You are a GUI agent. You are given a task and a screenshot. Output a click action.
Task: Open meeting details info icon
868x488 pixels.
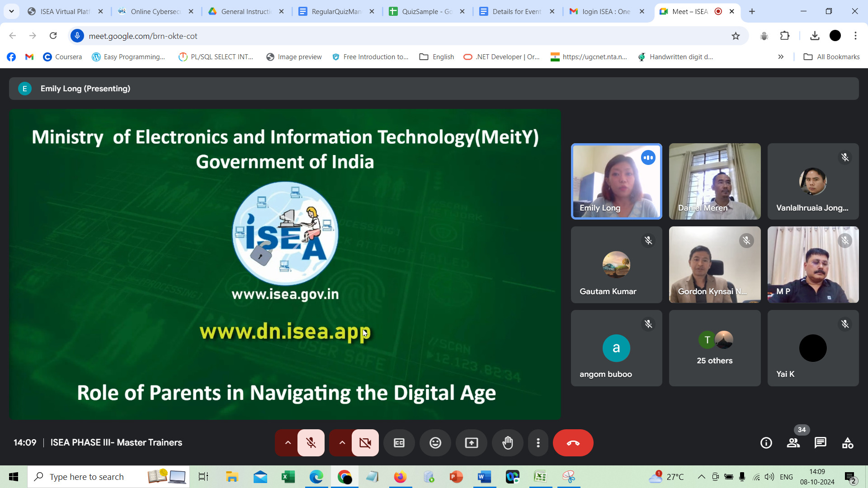click(766, 443)
